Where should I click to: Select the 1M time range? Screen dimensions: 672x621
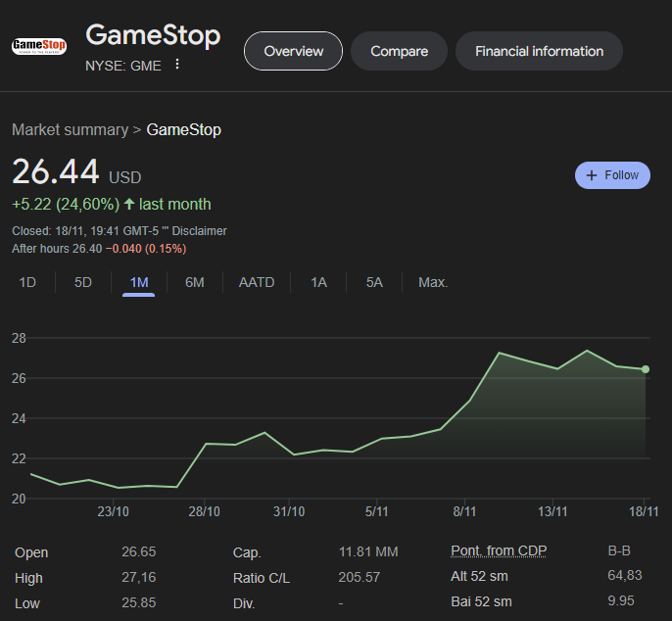(x=139, y=282)
